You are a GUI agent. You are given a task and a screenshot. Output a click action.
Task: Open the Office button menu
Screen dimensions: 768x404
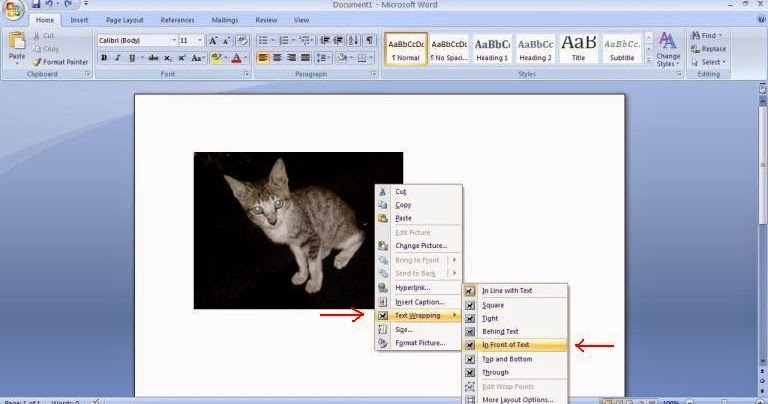pyautogui.click(x=13, y=10)
